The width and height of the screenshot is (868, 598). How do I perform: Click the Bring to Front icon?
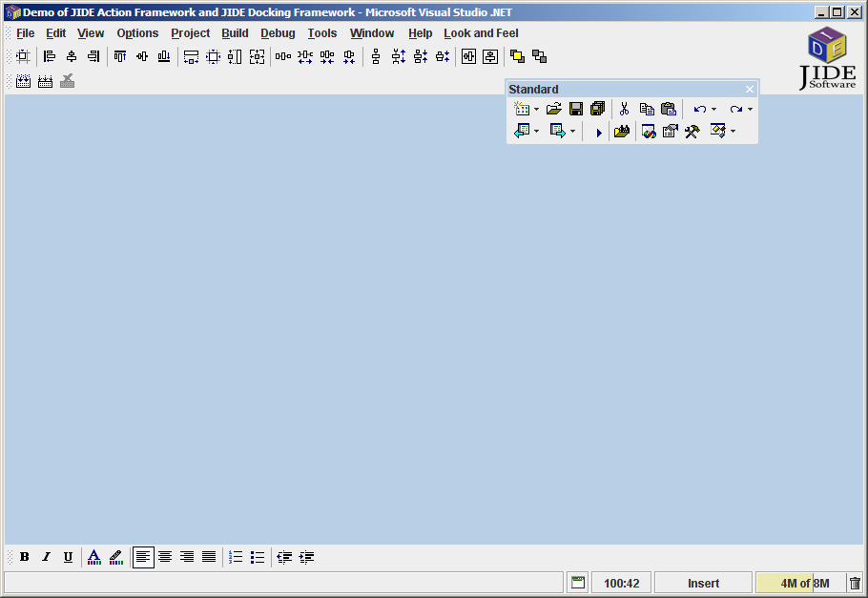[x=518, y=56]
